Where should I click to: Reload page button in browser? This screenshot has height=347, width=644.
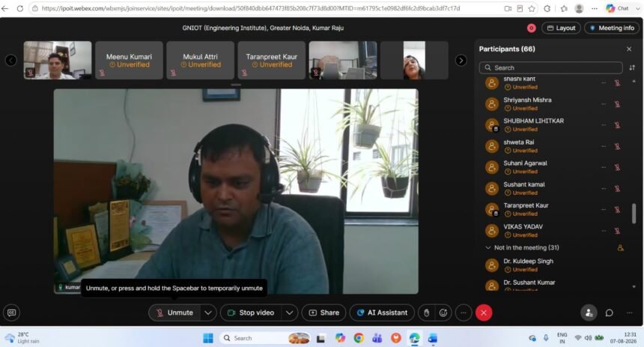(19, 8)
